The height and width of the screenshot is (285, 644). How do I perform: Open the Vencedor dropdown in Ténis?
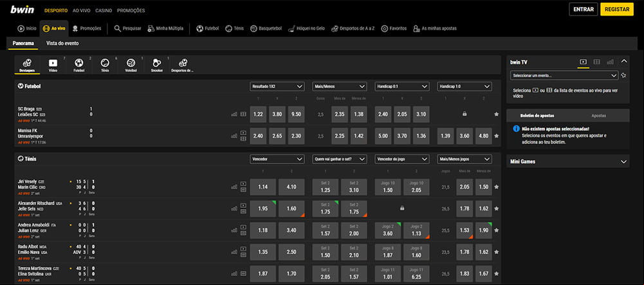(277, 159)
